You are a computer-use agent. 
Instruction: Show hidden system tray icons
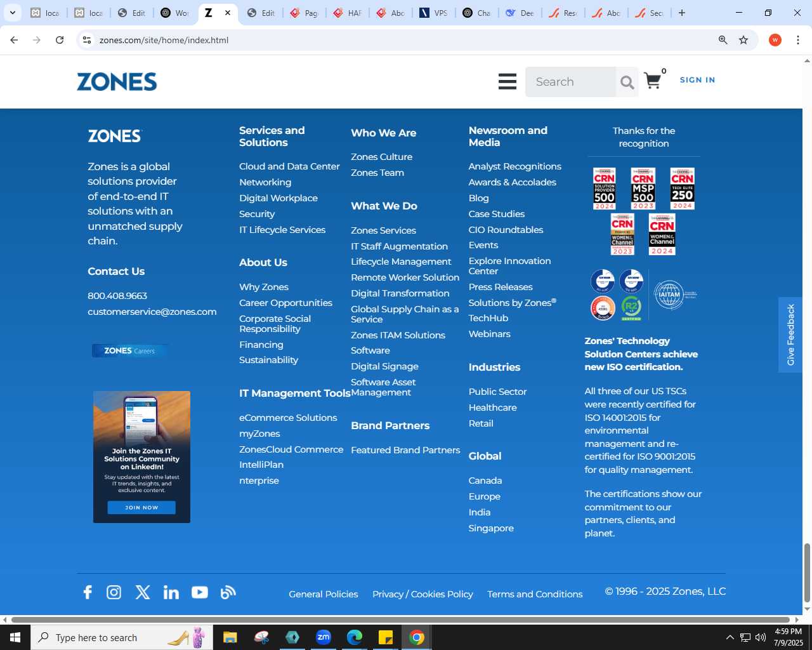[x=730, y=637]
